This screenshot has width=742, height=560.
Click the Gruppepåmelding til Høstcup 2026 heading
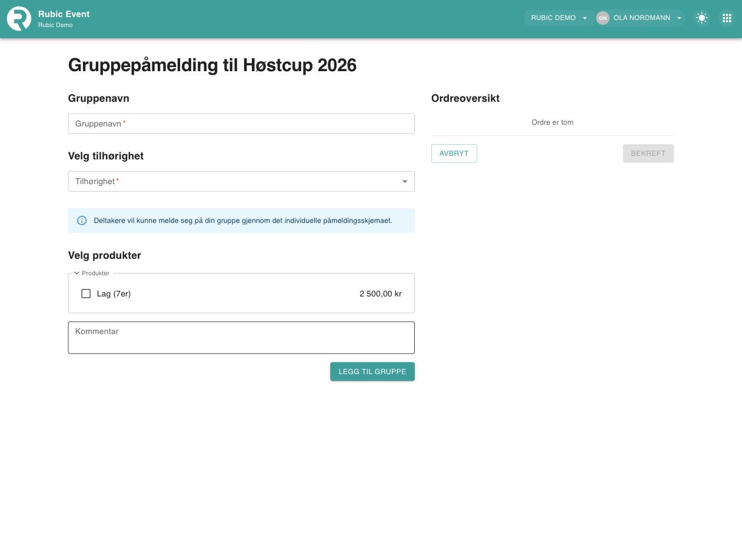coord(212,65)
